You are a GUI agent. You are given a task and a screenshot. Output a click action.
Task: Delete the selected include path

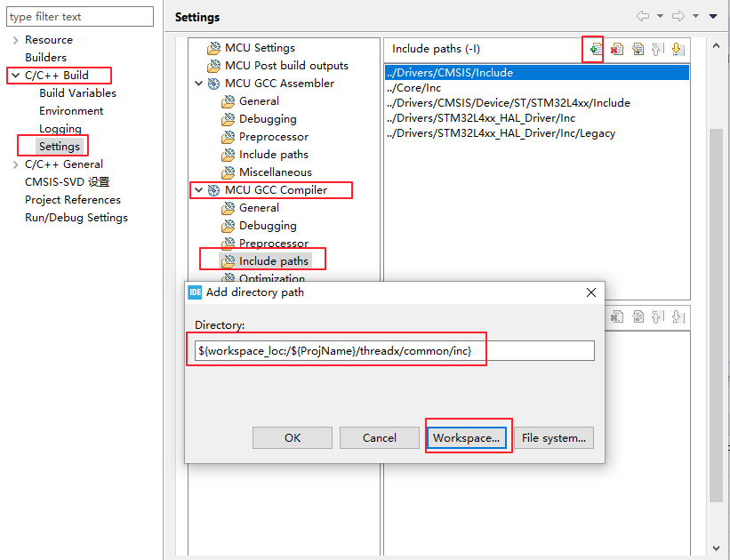point(616,49)
